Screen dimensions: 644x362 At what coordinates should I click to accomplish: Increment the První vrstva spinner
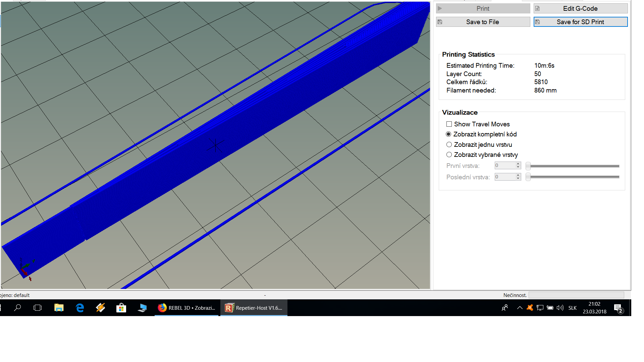point(518,164)
